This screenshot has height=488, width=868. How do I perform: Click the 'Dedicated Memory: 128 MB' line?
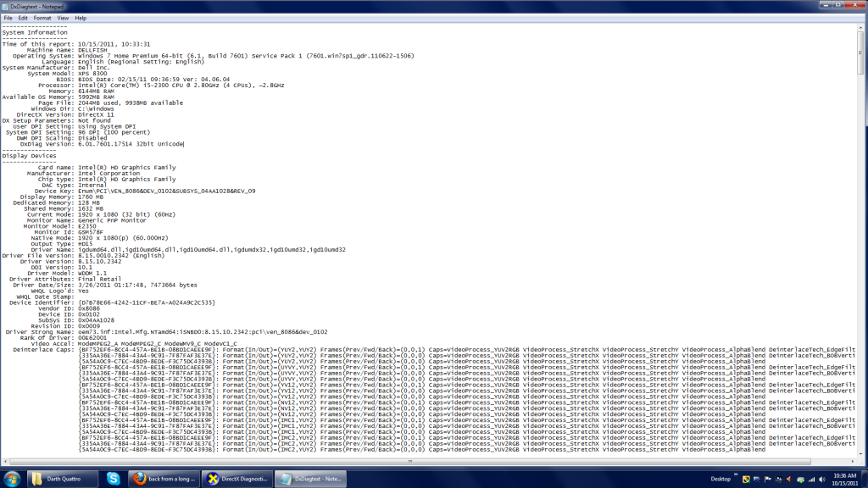[58, 203]
